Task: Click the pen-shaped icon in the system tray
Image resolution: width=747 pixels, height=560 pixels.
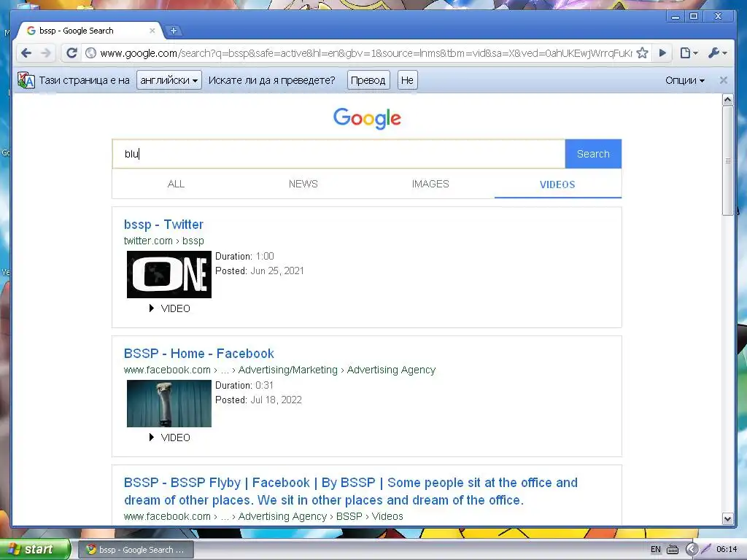Action: (x=706, y=549)
